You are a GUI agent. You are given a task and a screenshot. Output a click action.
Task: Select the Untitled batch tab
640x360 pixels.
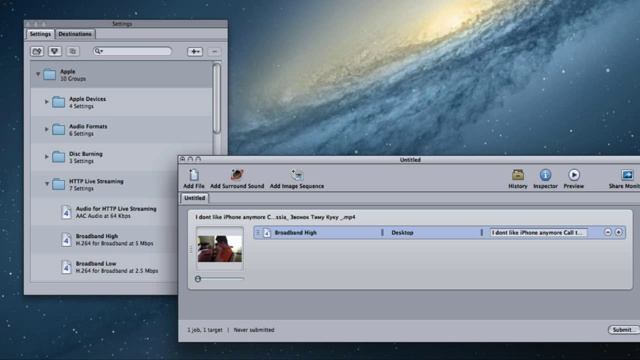(194, 198)
